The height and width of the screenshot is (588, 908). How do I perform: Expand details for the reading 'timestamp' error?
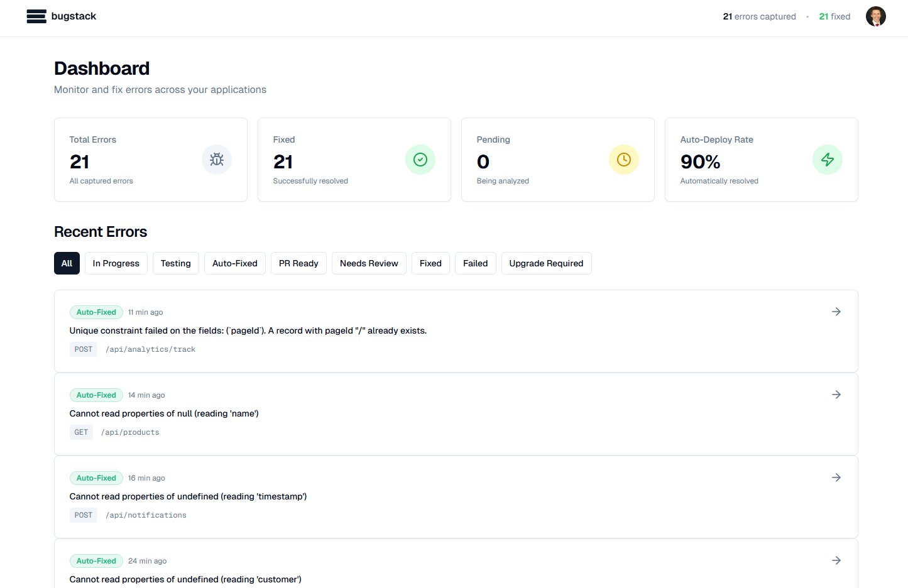point(836,477)
